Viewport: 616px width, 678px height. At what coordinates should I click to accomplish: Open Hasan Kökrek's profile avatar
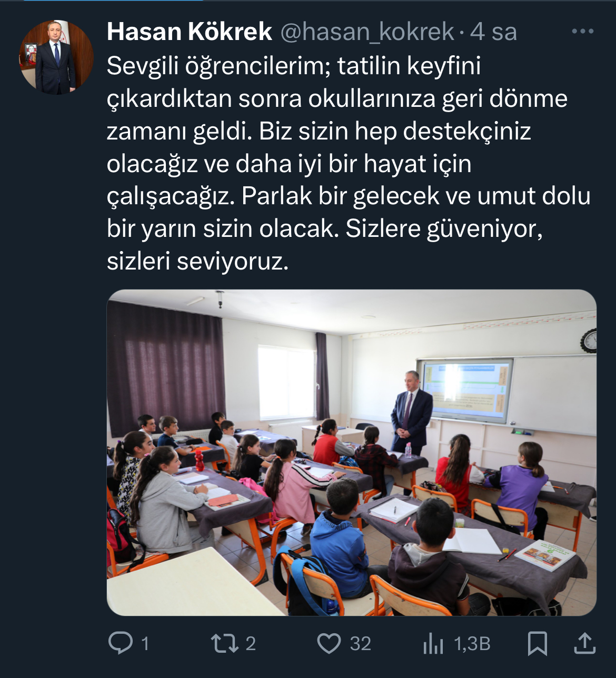click(x=56, y=57)
